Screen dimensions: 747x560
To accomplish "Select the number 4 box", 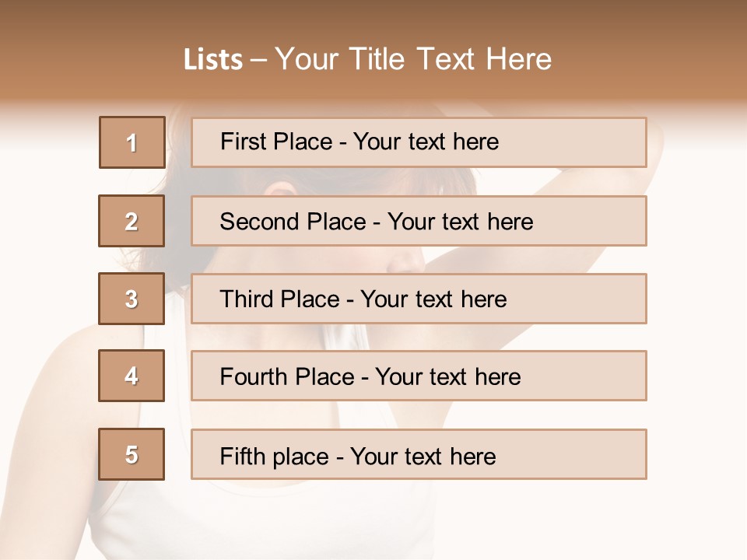I will (x=132, y=376).
